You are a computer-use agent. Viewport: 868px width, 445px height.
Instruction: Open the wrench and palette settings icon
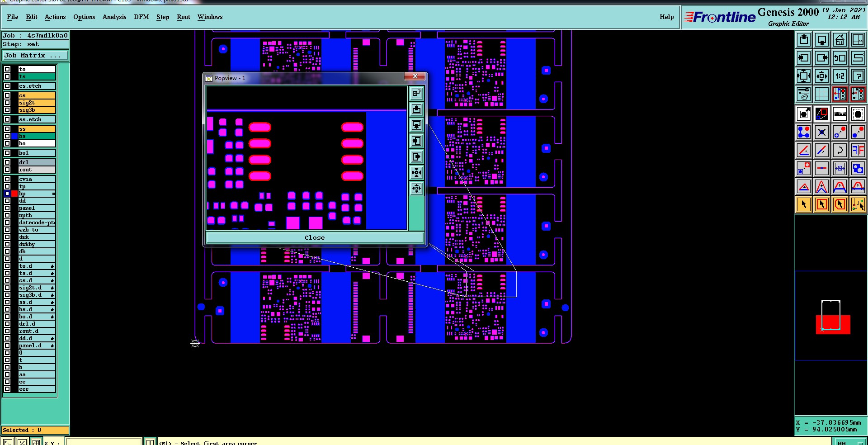tap(804, 94)
